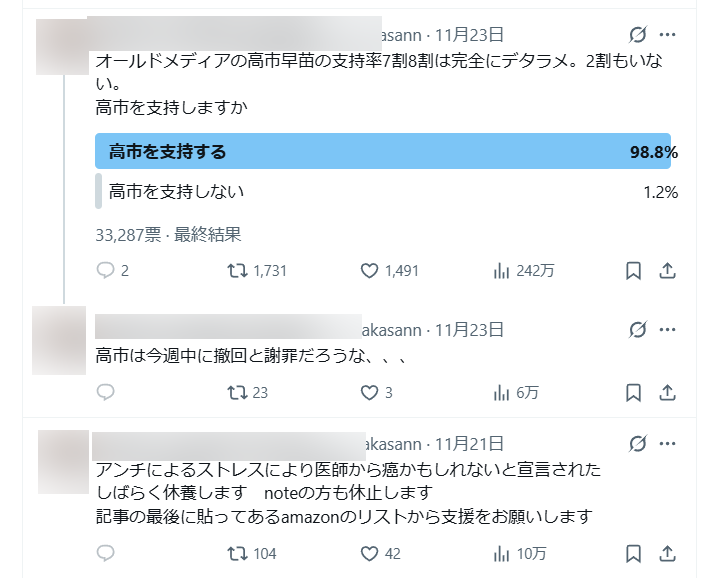The height and width of the screenshot is (580, 715).
Task: Reply to the poll post
Action: pos(106,270)
